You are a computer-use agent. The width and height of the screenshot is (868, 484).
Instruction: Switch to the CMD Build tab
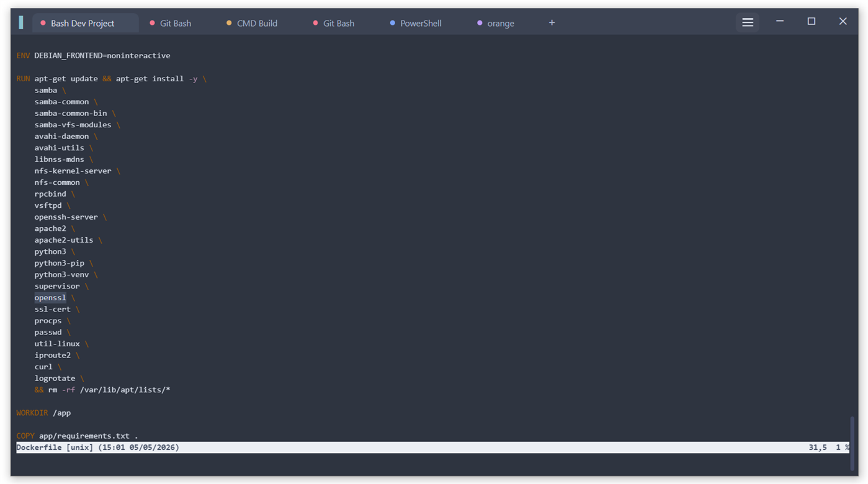click(252, 23)
